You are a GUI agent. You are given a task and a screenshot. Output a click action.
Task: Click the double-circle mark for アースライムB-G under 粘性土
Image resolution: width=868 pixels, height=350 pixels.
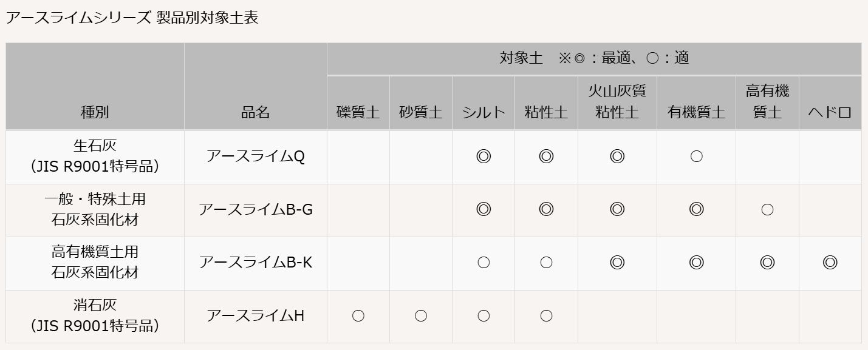pos(546,210)
